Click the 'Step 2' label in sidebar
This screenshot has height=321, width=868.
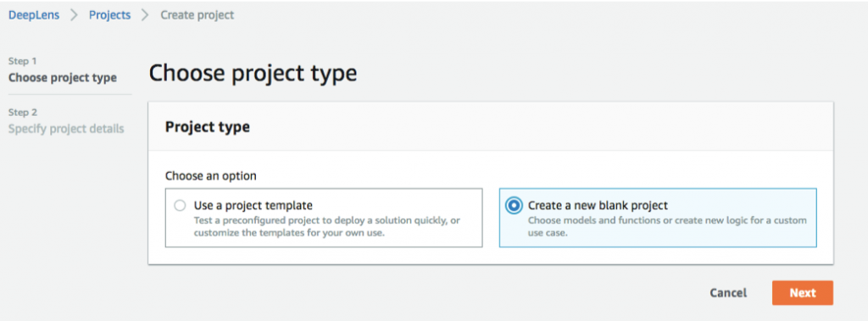[x=23, y=113]
